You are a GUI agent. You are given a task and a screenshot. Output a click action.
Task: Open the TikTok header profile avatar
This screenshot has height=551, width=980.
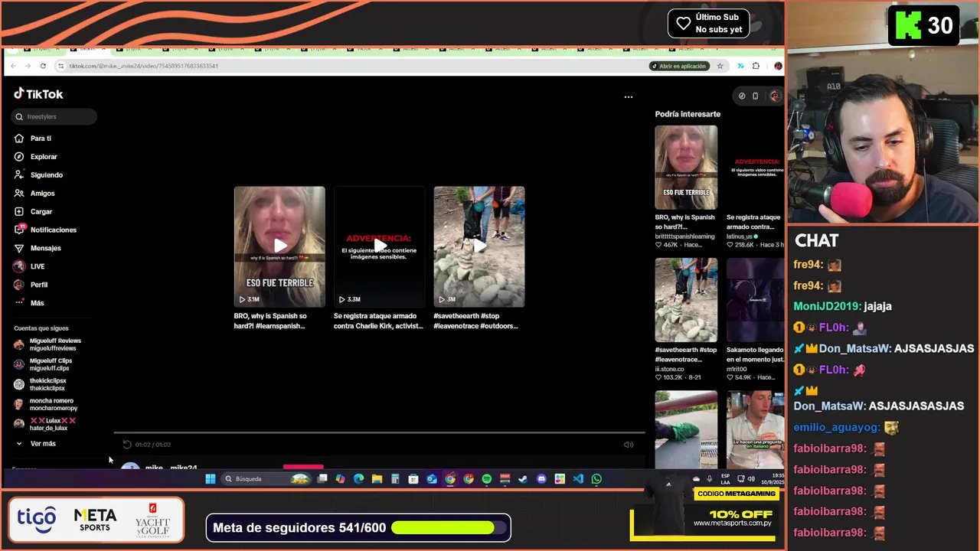775,96
